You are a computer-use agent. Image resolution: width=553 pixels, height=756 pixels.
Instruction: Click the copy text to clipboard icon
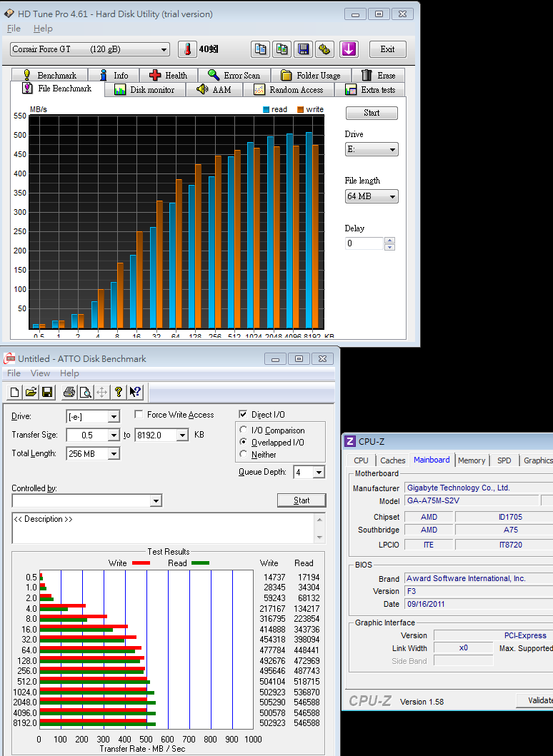(x=260, y=49)
